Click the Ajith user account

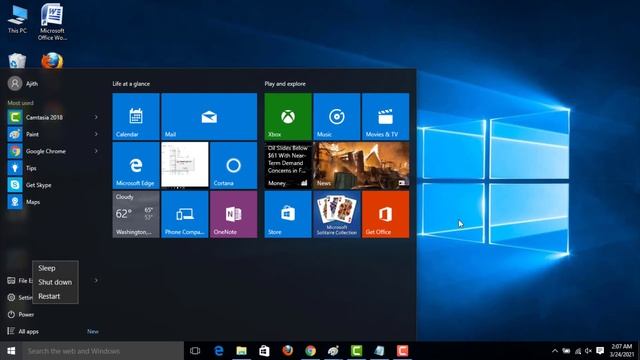pos(23,84)
